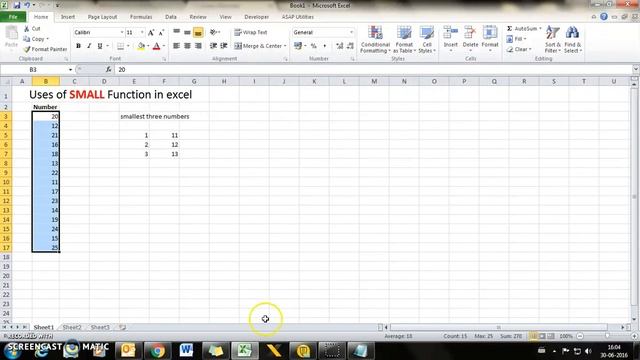Switch to the Page Layout tab
The image size is (640, 360).
[102, 17]
